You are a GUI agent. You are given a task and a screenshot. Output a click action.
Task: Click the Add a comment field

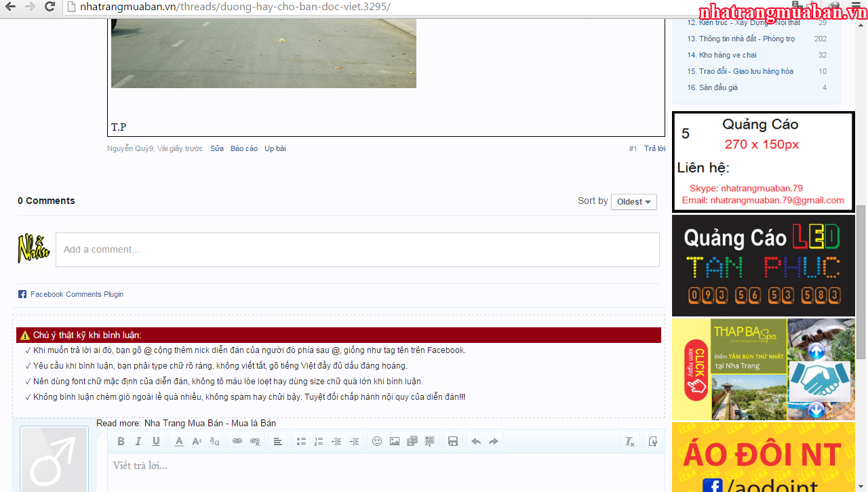(x=357, y=249)
